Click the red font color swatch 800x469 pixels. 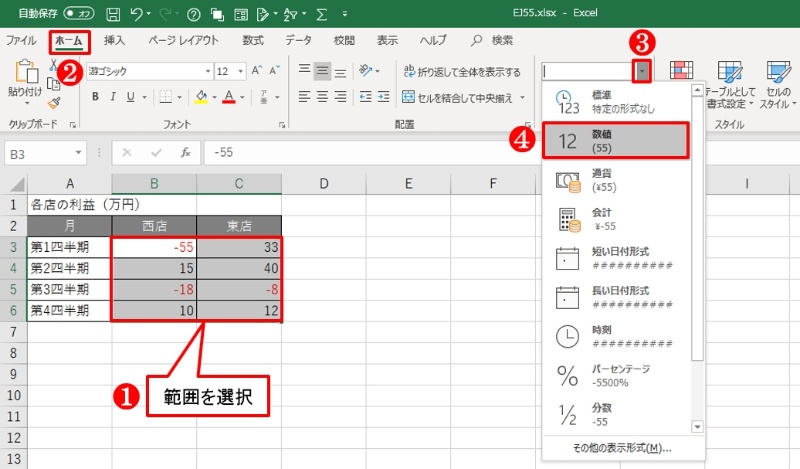click(229, 97)
